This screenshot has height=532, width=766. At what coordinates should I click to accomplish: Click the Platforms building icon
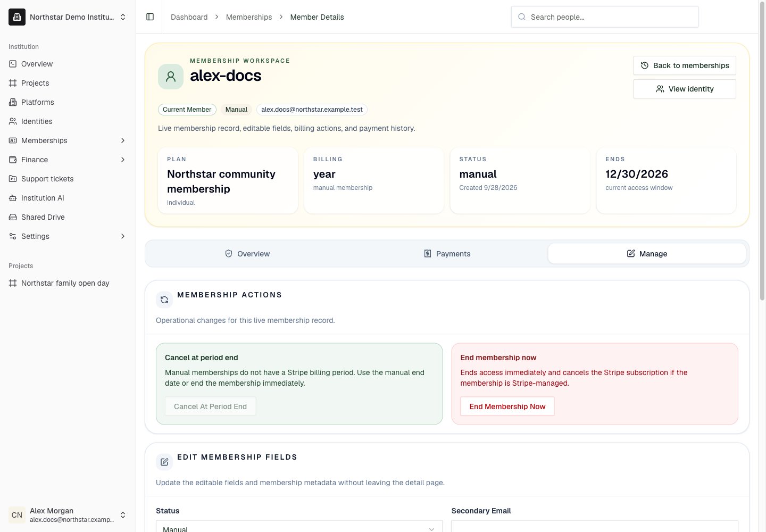pos(13,102)
